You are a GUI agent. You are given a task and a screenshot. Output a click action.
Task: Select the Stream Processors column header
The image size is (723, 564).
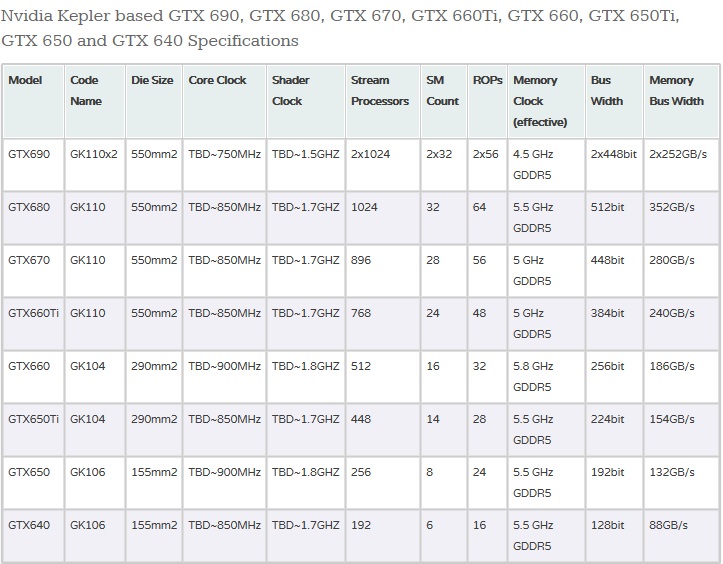[382, 101]
